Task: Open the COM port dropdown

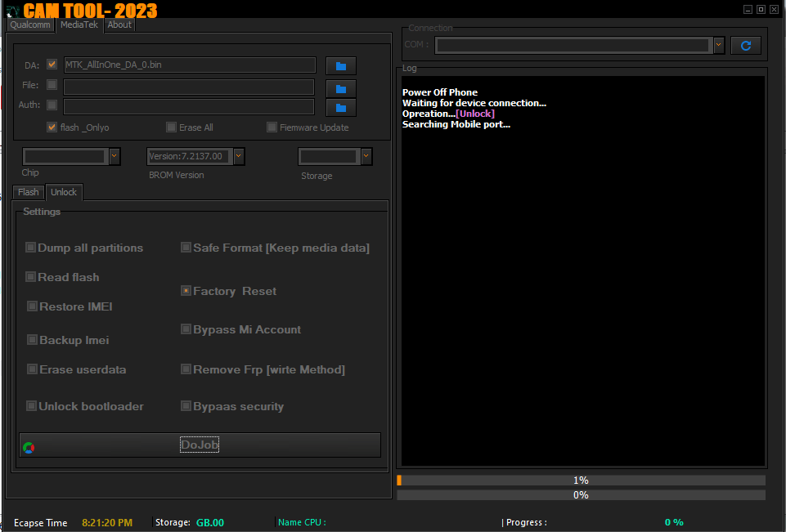Action: pos(718,45)
